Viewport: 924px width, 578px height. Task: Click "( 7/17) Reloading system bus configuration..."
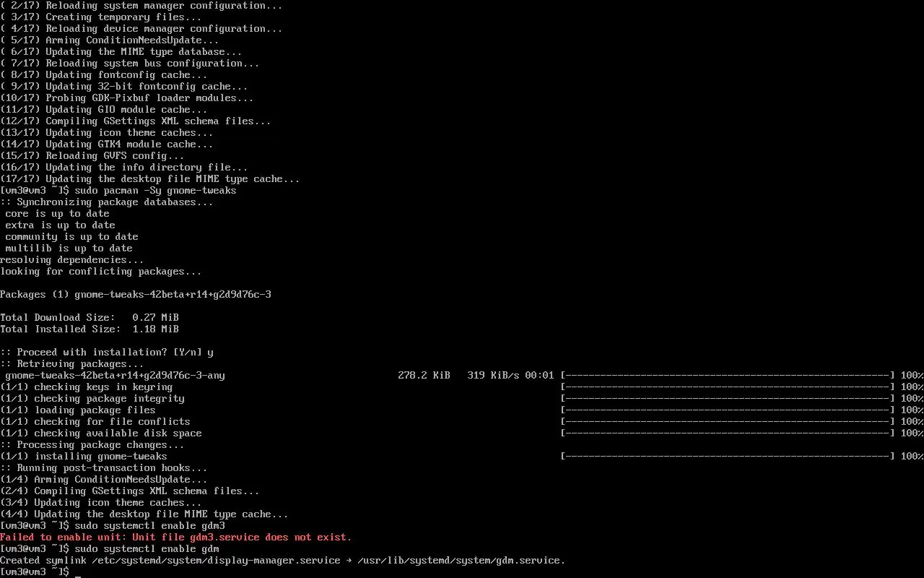click(130, 63)
